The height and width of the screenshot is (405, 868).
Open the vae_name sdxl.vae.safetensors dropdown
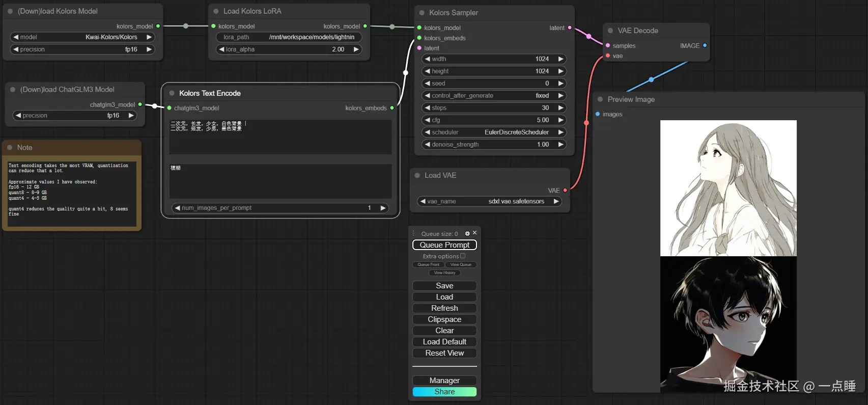(489, 202)
